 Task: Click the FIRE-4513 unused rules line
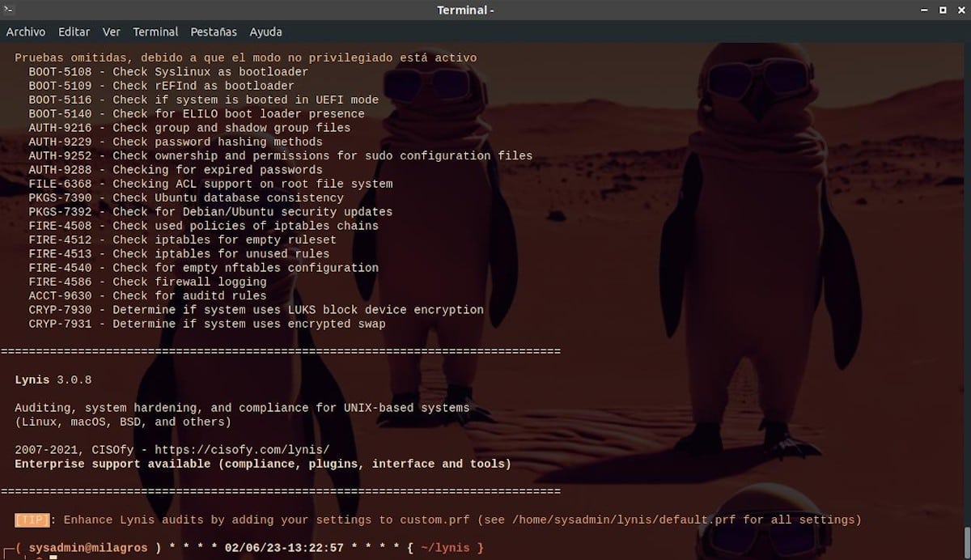pos(179,253)
